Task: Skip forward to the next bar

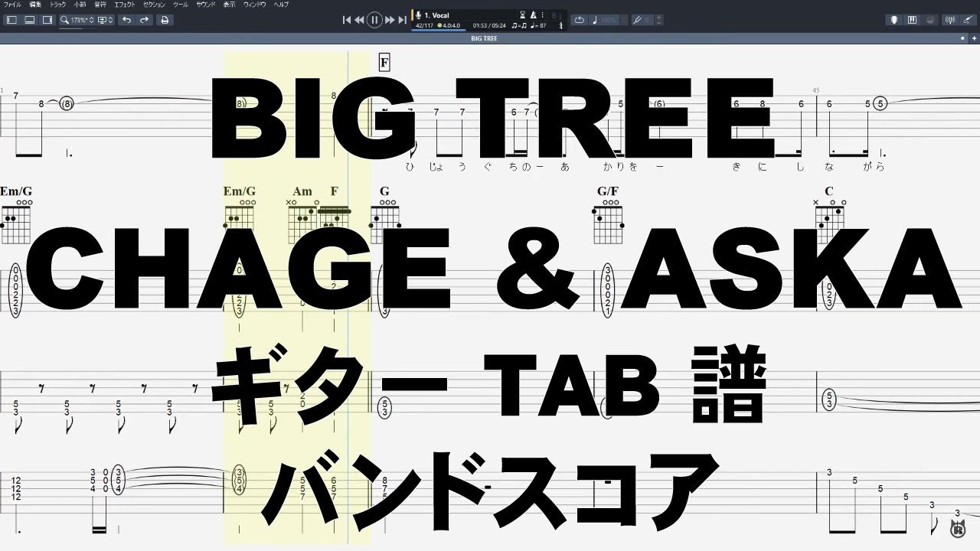Action: [x=390, y=20]
